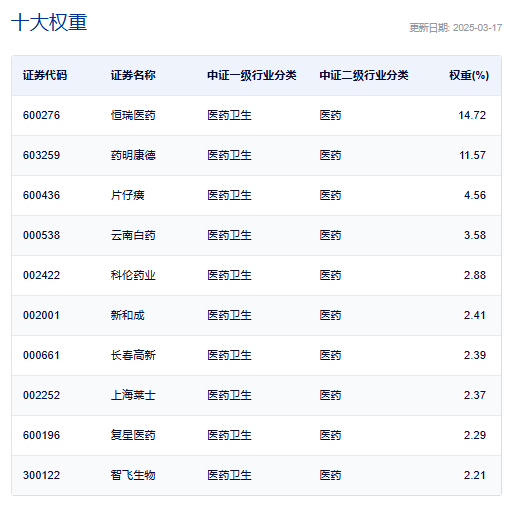The width and height of the screenshot is (514, 511).
Task: Select security name 片仔癀
Action: tap(128, 195)
